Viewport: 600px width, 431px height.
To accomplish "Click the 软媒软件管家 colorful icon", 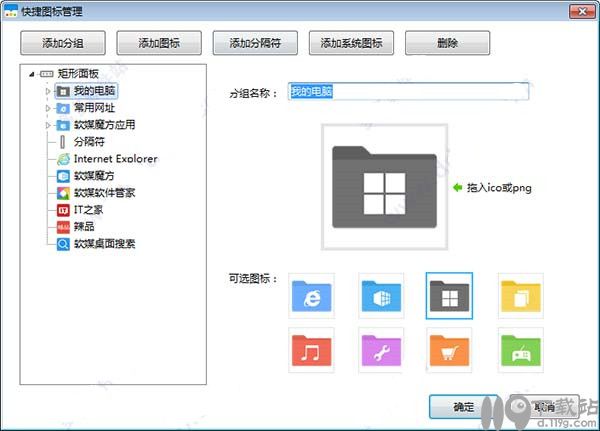I will coord(63,193).
